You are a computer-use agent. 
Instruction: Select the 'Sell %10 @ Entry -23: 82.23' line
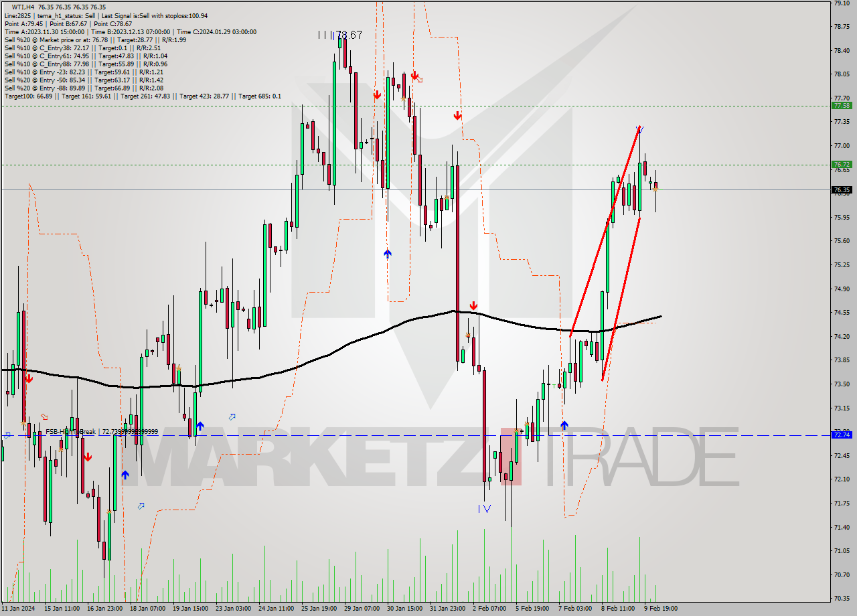point(84,72)
